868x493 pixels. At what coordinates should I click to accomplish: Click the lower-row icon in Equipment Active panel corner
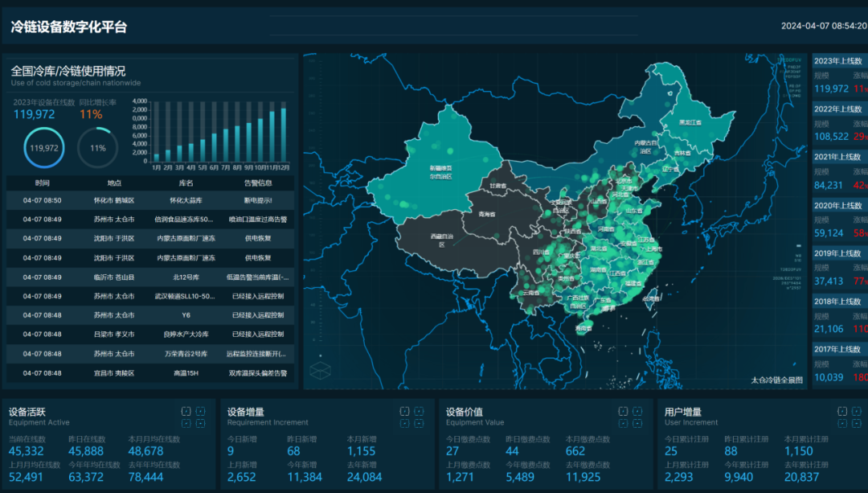186,424
